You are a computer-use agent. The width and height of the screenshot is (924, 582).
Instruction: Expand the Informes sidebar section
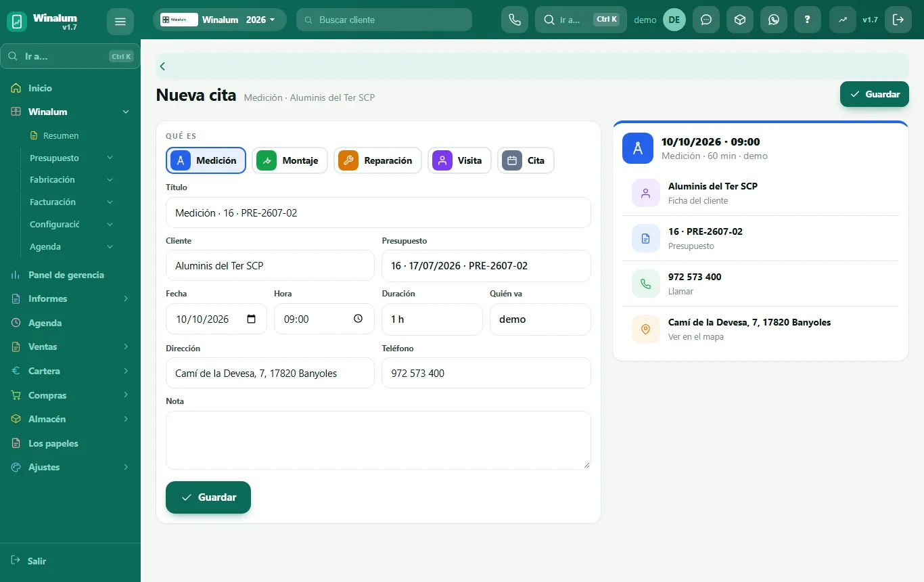point(70,298)
